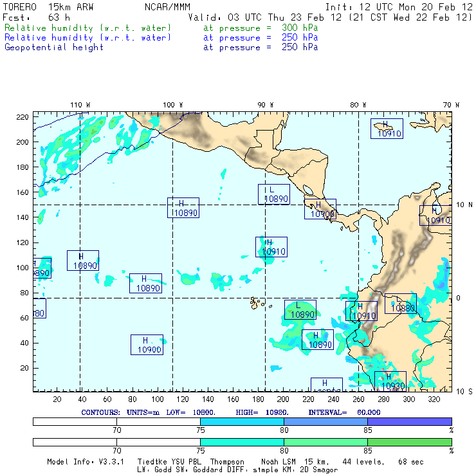Screen dimensions: 476x476
Task: Click the 110 W longitude axis label
Action: [x=80, y=104]
